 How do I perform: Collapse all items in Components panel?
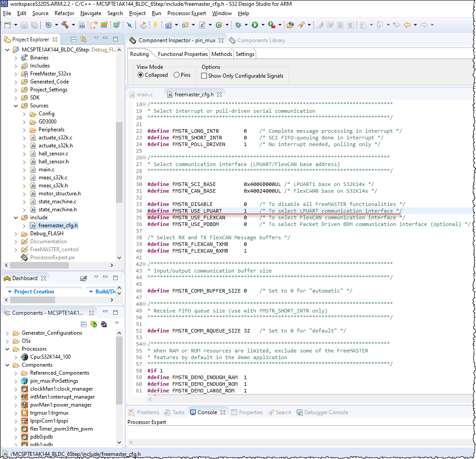click(x=83, y=324)
